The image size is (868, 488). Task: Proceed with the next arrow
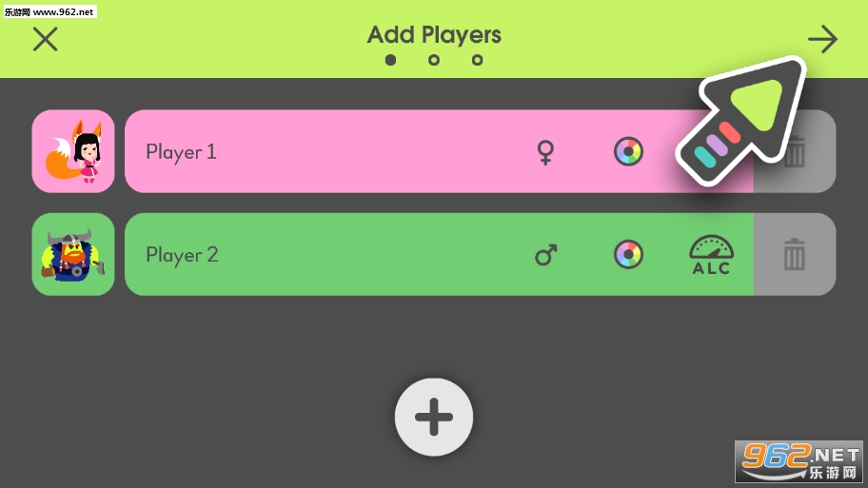point(822,39)
